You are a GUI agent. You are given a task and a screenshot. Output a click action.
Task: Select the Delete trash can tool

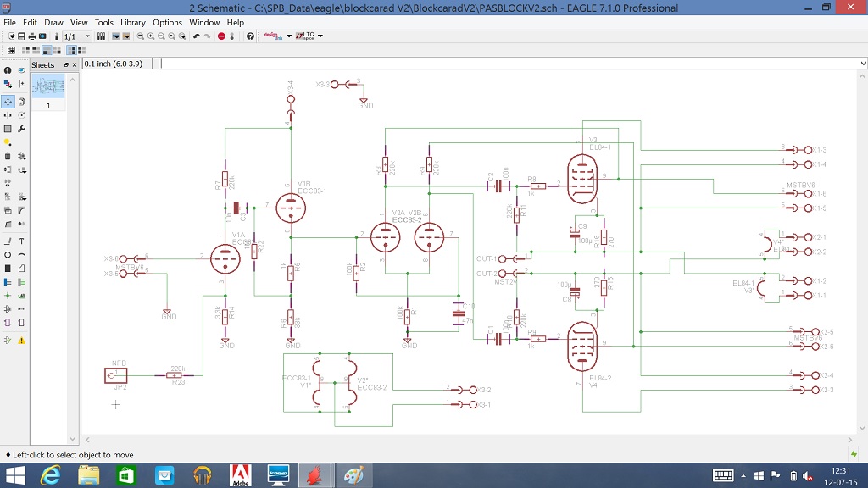click(8, 156)
